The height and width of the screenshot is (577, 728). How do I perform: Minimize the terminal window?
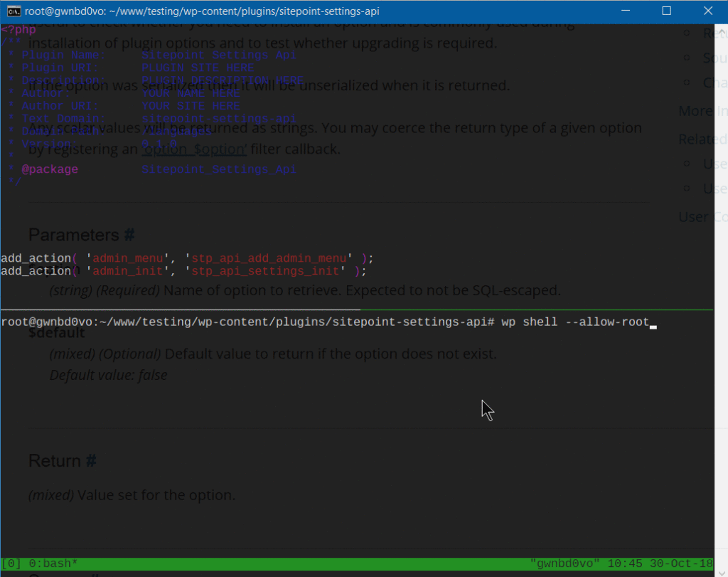[x=626, y=11]
